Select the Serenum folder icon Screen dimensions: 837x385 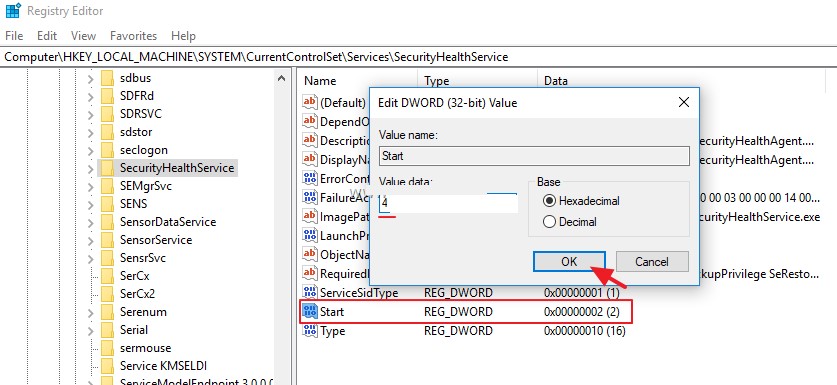point(107,312)
